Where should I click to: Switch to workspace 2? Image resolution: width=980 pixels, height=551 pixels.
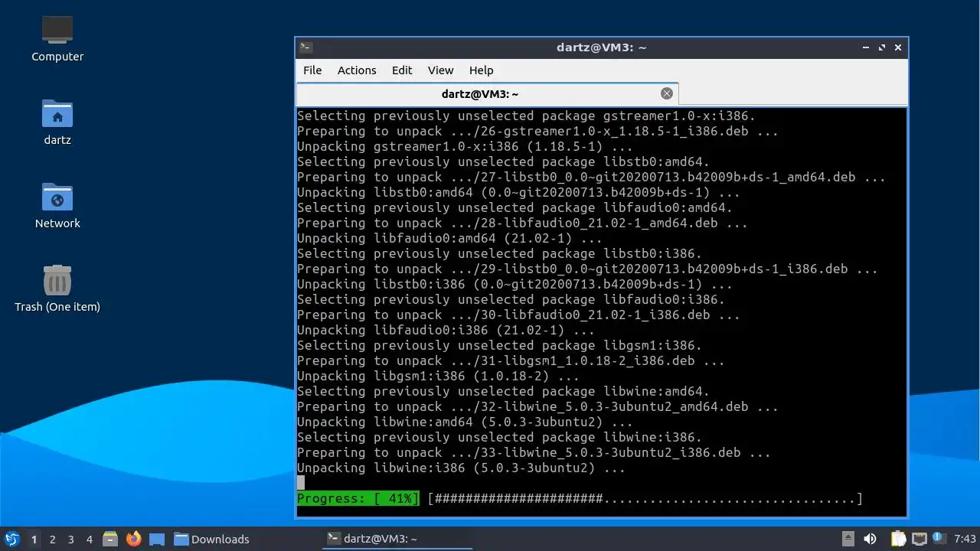pyautogui.click(x=52, y=539)
